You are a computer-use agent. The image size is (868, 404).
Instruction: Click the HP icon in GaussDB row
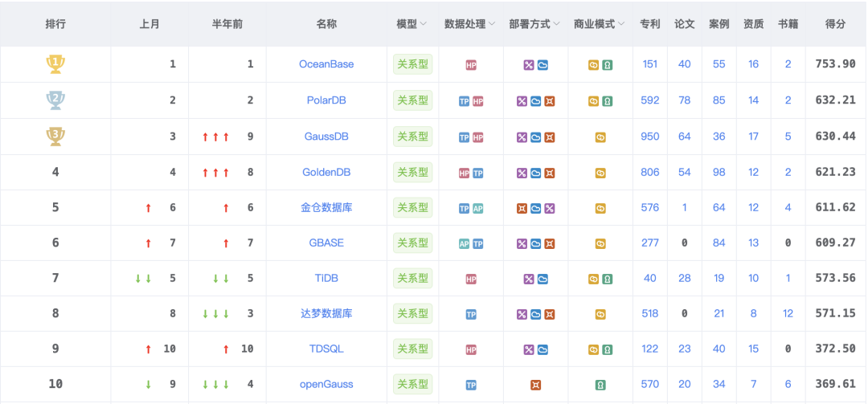[x=477, y=137]
